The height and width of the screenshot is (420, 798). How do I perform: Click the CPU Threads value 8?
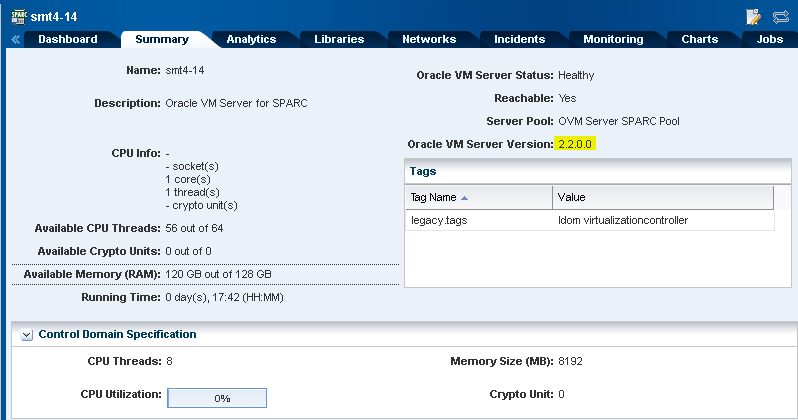169,361
